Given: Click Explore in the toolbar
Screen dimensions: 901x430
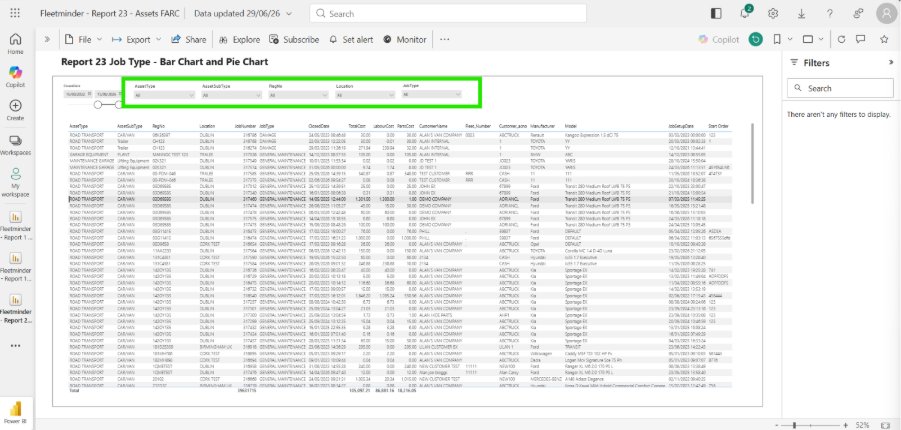Looking at the screenshot, I should coord(240,40).
